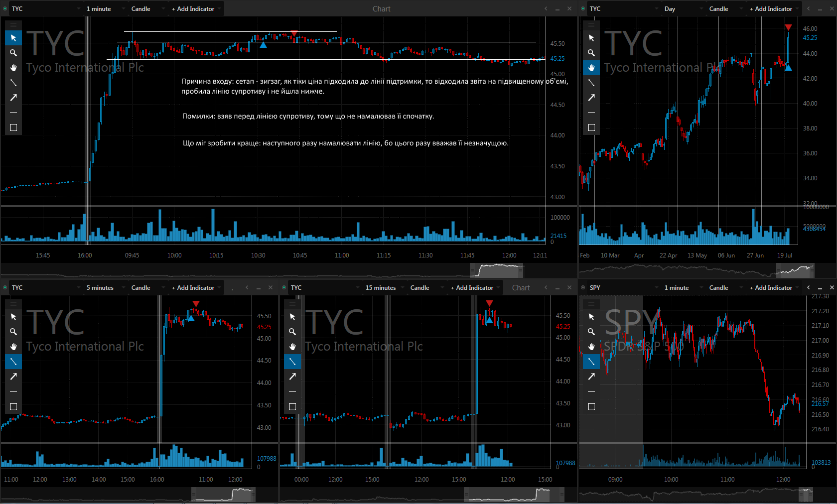Viewport: 837px width, 504px height.
Task: Click the navigator range slider below the TYC Day chart
Action: [795, 270]
